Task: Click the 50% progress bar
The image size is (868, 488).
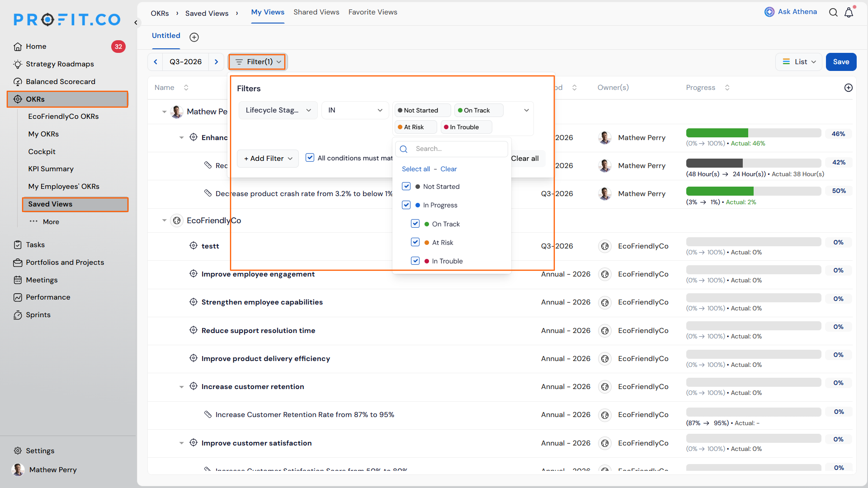Action: pyautogui.click(x=754, y=191)
